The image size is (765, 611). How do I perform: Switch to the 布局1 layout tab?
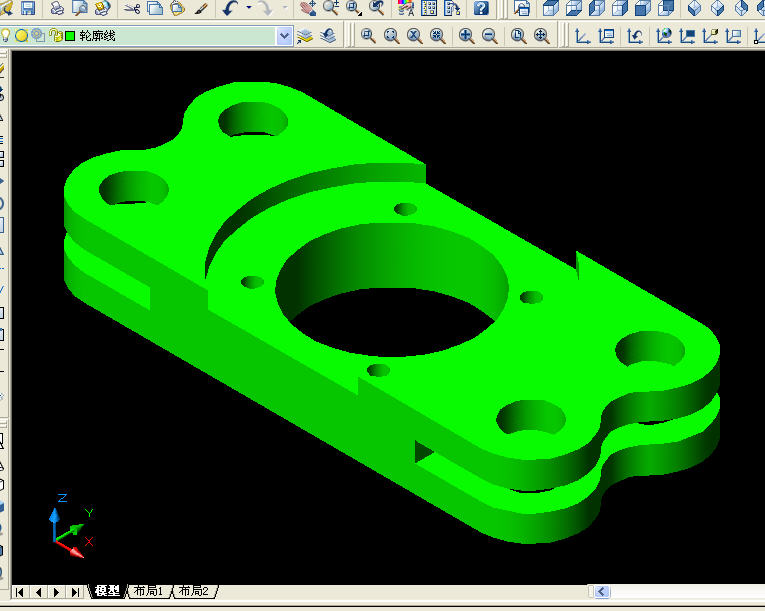click(x=148, y=591)
